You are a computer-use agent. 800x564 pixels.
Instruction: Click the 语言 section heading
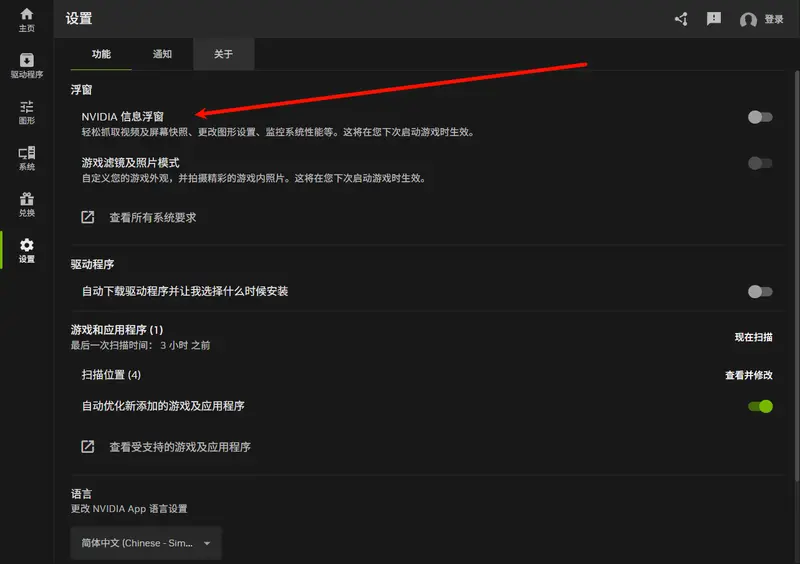(x=81, y=494)
